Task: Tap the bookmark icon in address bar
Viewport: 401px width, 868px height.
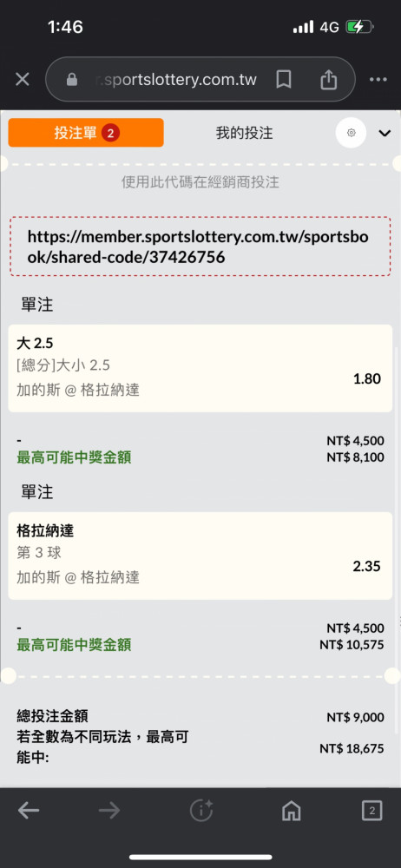Action: click(284, 80)
